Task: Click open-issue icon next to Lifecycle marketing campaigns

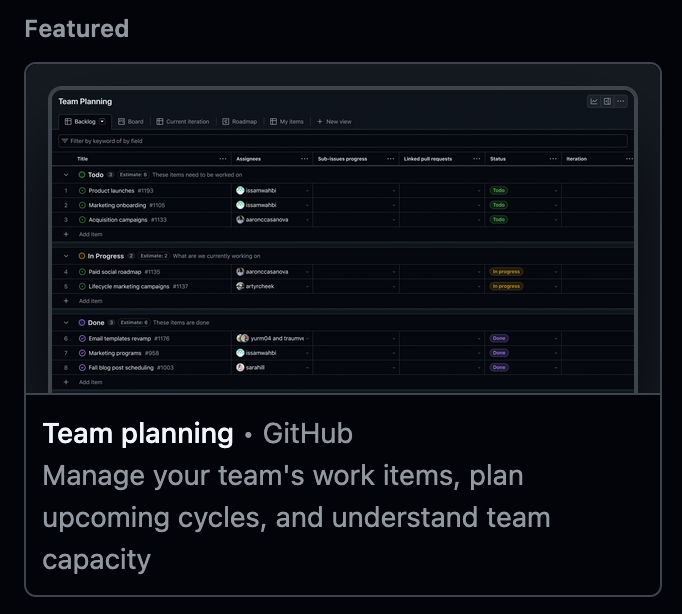Action: 82,287
